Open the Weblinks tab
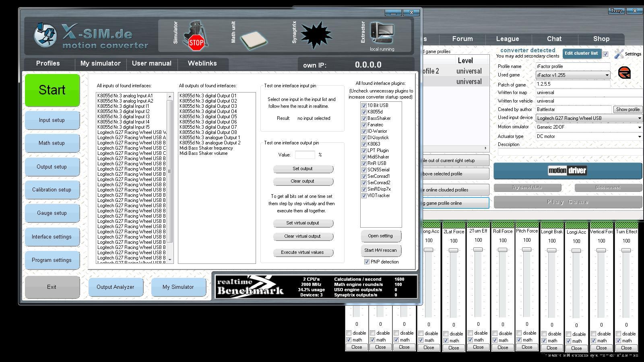This screenshot has width=644, height=362. click(x=202, y=64)
